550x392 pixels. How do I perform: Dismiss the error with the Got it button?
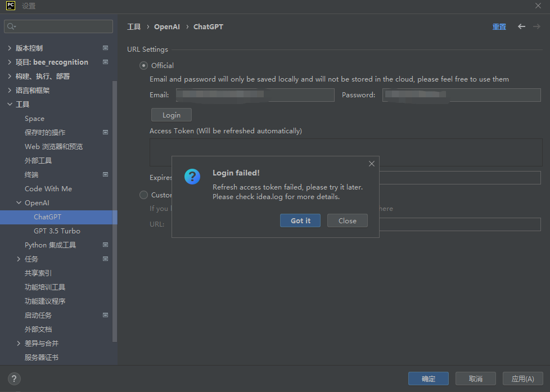click(300, 220)
